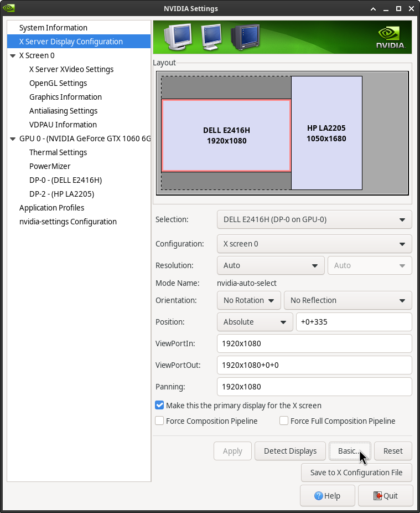420x513 pixels.
Task: Select DP-0 (DELL E2416H) entry
Action: tap(79, 180)
